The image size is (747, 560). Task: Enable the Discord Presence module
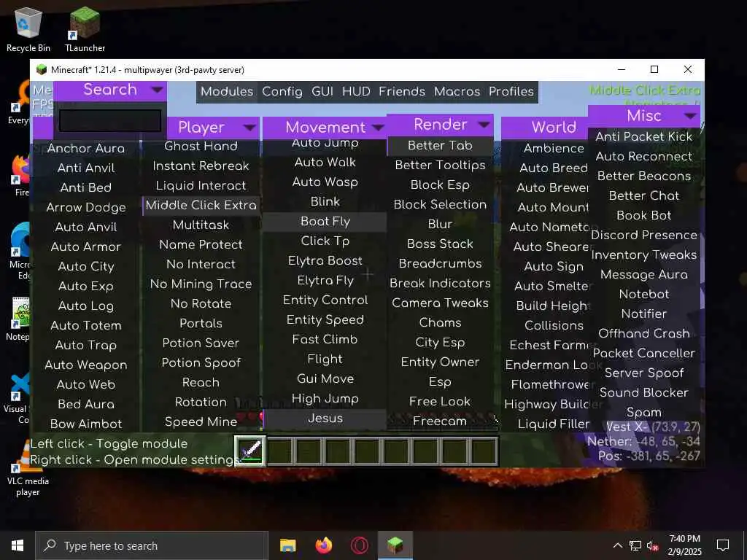coord(644,236)
